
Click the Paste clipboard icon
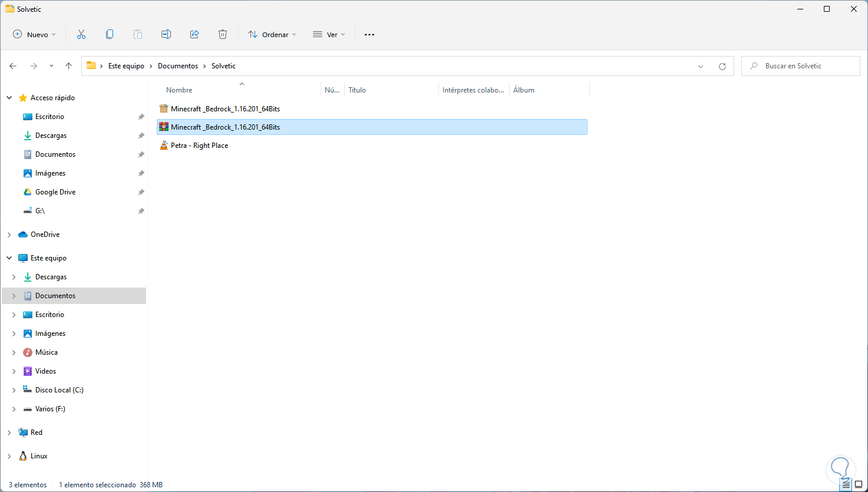click(138, 35)
